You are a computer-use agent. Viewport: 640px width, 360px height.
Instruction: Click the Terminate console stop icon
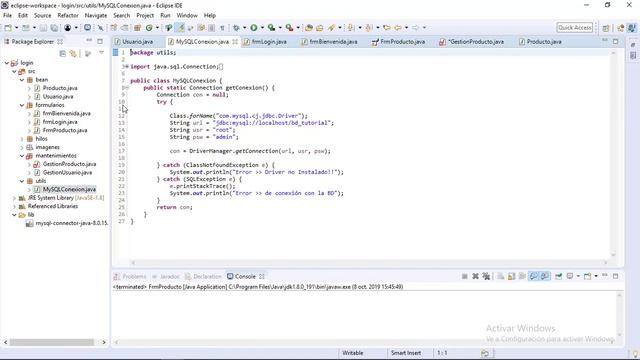tap(464, 276)
